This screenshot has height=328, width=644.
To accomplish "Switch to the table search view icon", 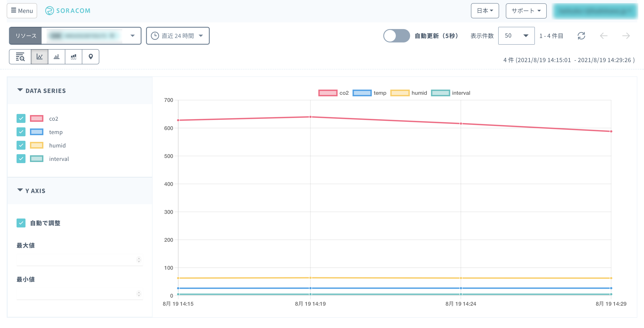I will point(20,57).
